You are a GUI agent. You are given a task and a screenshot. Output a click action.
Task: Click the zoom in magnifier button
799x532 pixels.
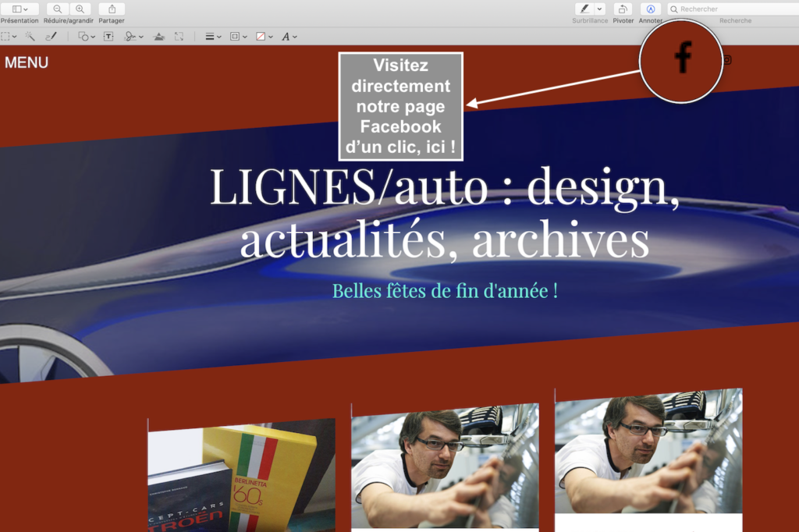[x=80, y=9]
